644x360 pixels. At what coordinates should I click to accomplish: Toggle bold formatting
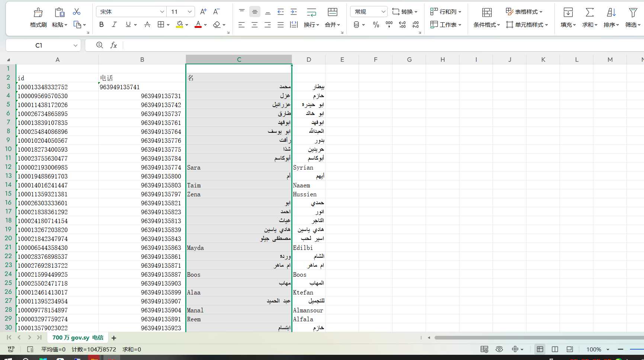pos(101,25)
